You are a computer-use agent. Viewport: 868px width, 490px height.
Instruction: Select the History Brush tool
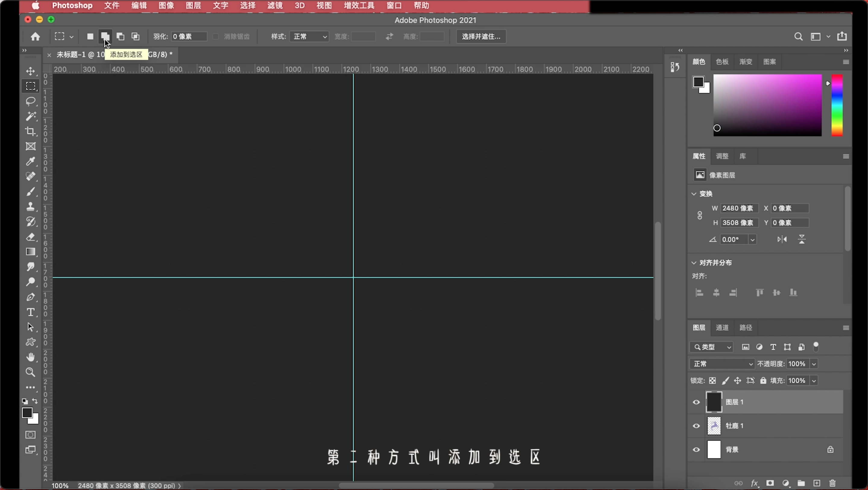click(x=31, y=221)
